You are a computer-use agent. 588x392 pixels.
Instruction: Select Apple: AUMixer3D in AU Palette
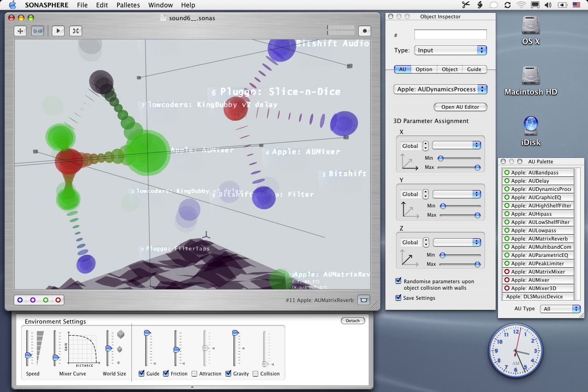pyautogui.click(x=538, y=288)
